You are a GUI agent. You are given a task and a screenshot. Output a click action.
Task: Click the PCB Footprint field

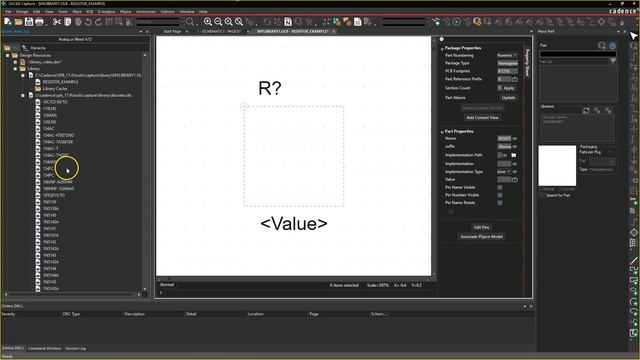pos(507,71)
